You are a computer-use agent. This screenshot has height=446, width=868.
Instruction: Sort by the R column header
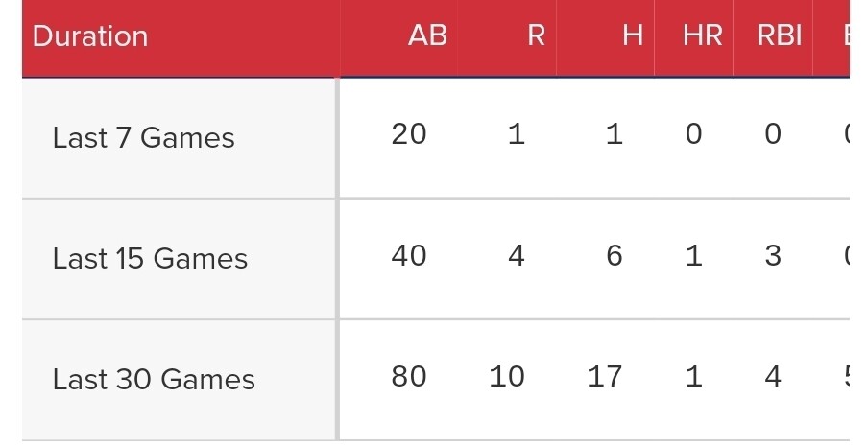pos(536,35)
